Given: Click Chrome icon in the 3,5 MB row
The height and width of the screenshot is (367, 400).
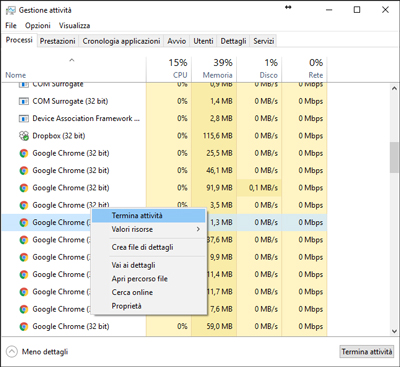Looking at the screenshot, I should (x=24, y=205).
